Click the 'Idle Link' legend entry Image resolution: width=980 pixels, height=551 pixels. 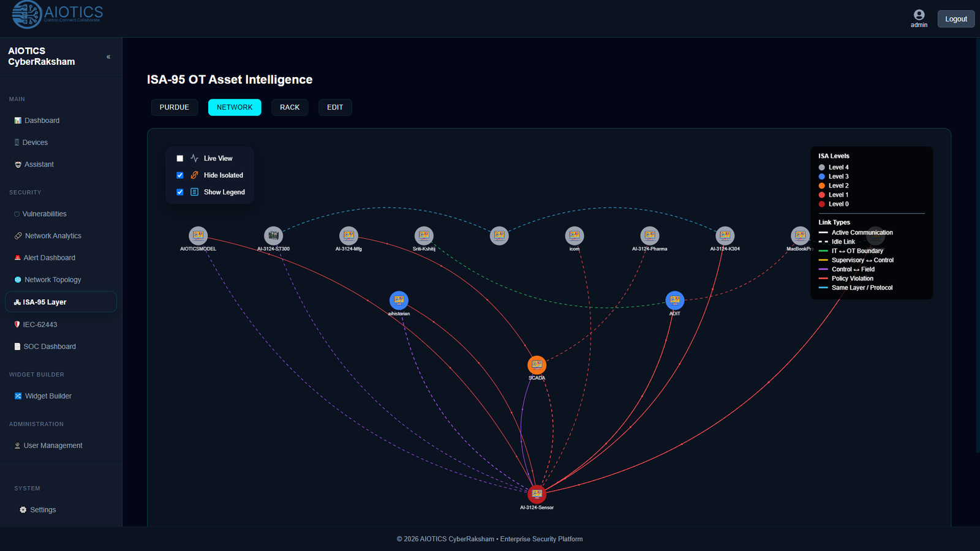837,242
